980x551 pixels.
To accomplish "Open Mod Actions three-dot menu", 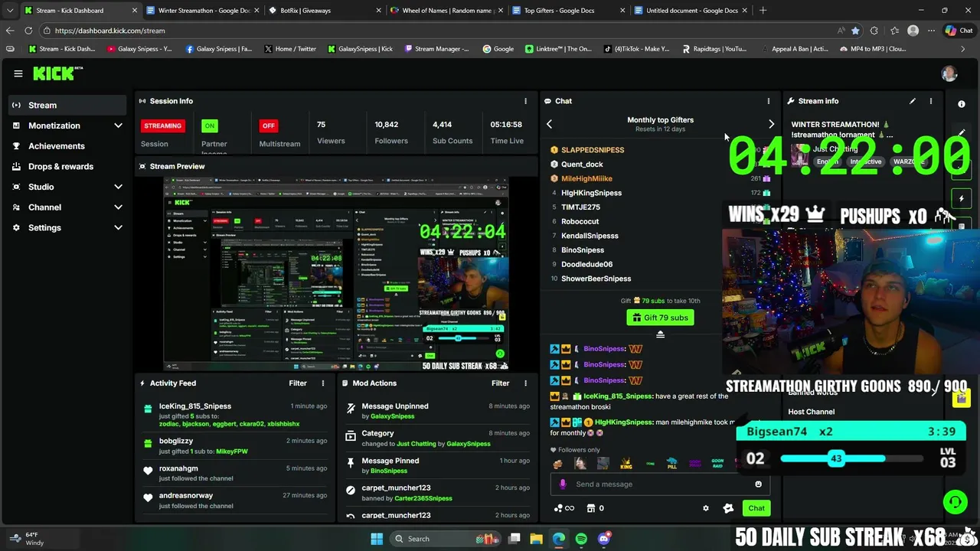I will coord(525,383).
